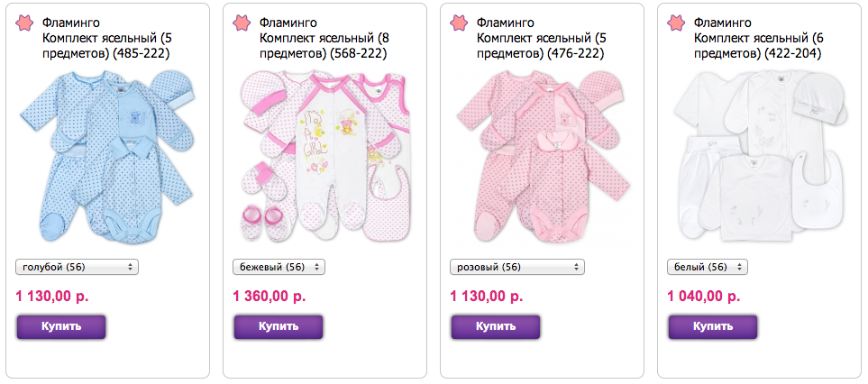Open product title Комплект ясельный (568-222)
The height and width of the screenshot is (384, 868).
click(324, 47)
